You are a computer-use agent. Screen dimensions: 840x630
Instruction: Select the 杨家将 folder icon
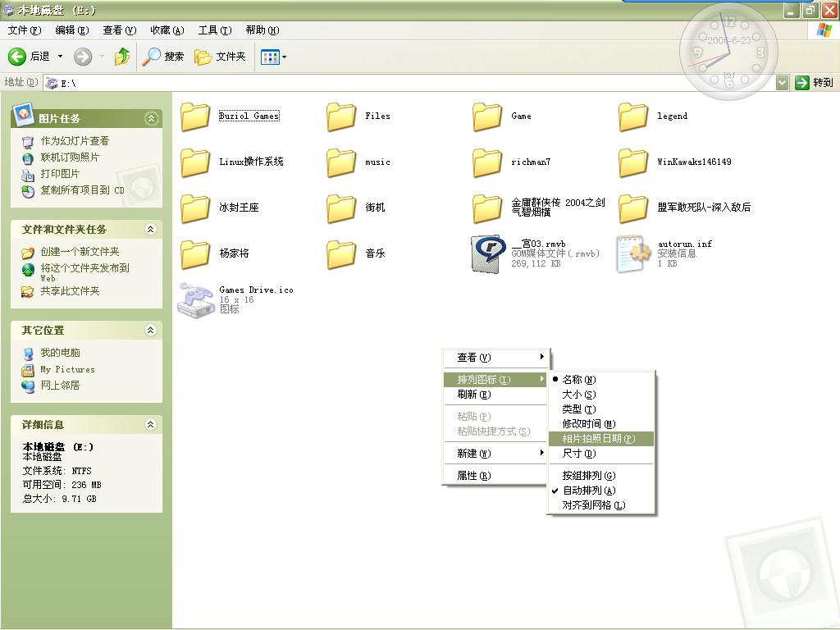click(195, 254)
